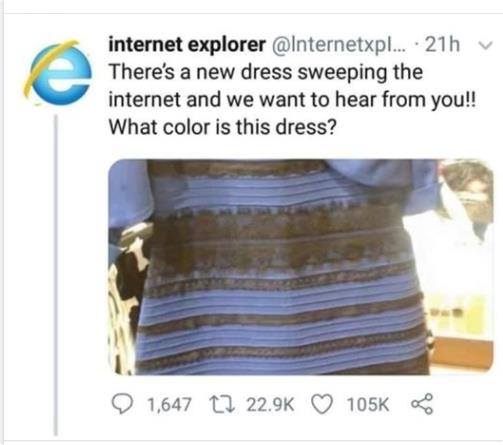Like the tweet with heart icon
The height and width of the screenshot is (445, 503).
coord(322,404)
